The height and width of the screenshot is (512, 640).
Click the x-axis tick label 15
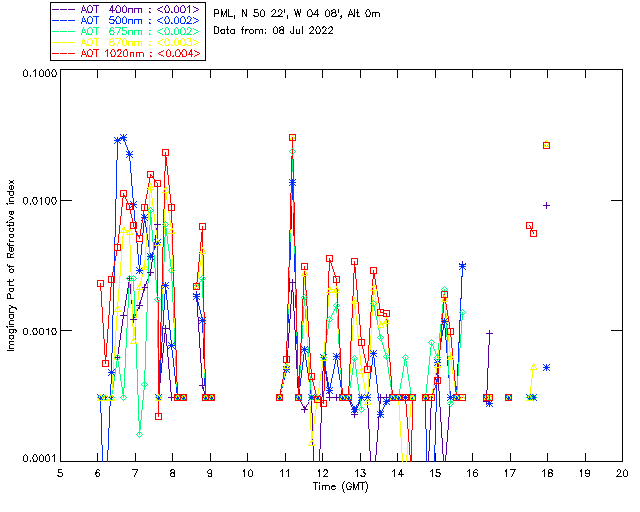(435, 472)
